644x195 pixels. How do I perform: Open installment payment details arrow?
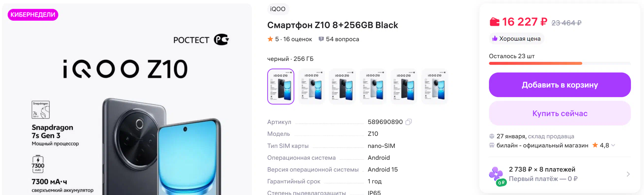tap(628, 174)
